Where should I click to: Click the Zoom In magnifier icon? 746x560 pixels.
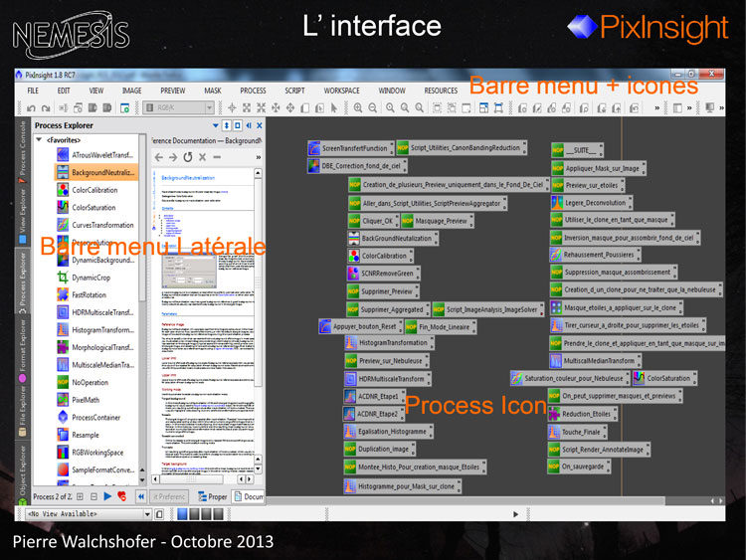pyautogui.click(x=358, y=108)
